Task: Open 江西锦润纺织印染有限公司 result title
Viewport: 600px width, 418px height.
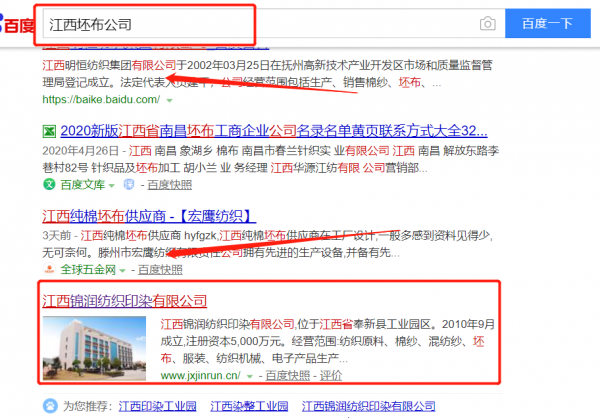Action: click(x=124, y=300)
